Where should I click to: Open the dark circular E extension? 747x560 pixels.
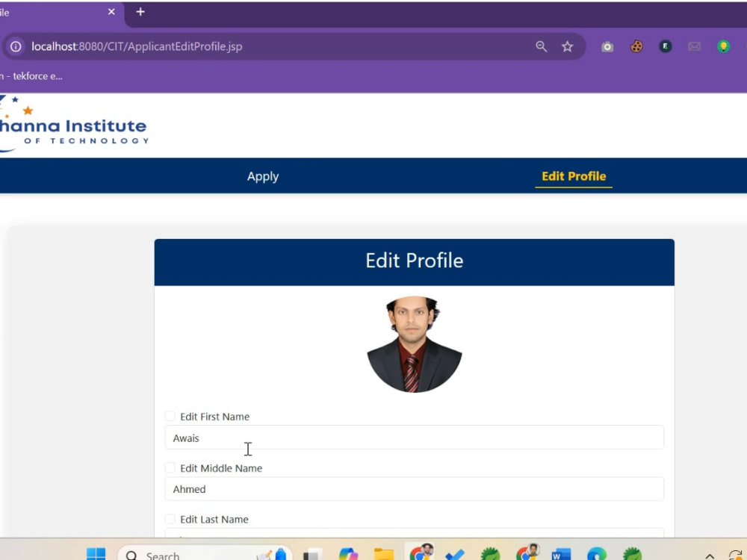coord(665,46)
